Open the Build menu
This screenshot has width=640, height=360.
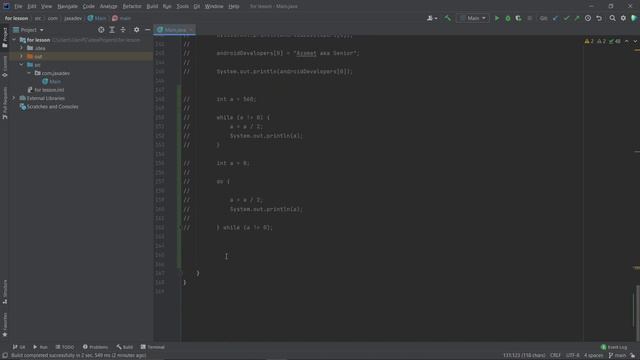[152, 6]
